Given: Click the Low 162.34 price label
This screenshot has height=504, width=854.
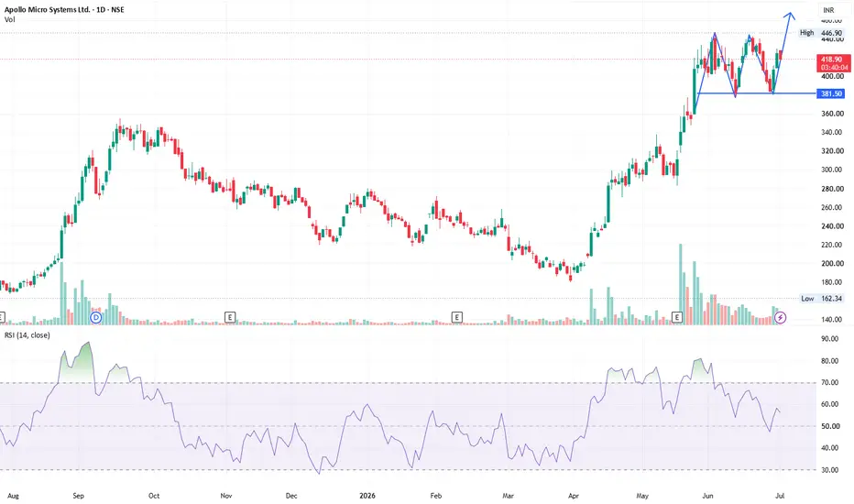Looking at the screenshot, I should click(821, 299).
